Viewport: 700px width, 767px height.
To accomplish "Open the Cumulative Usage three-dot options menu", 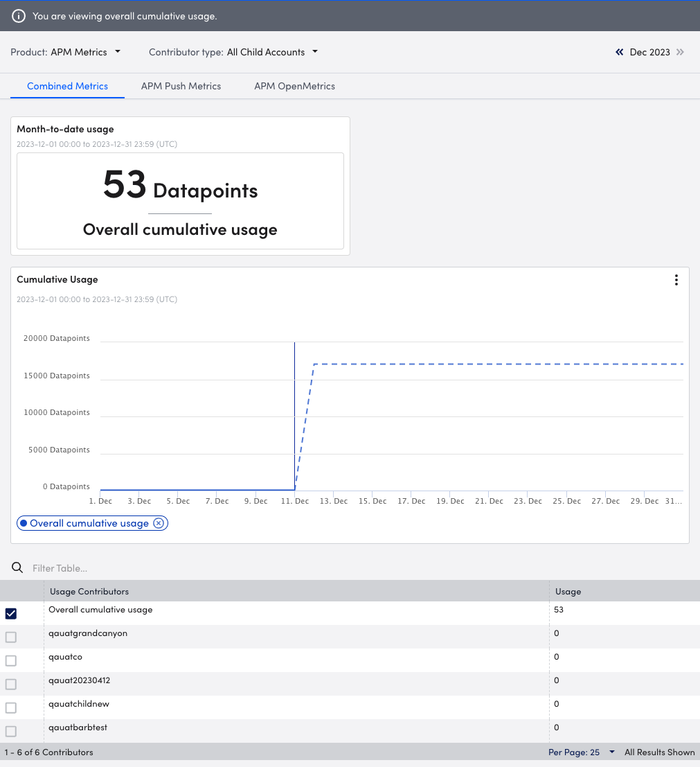I will tap(676, 280).
